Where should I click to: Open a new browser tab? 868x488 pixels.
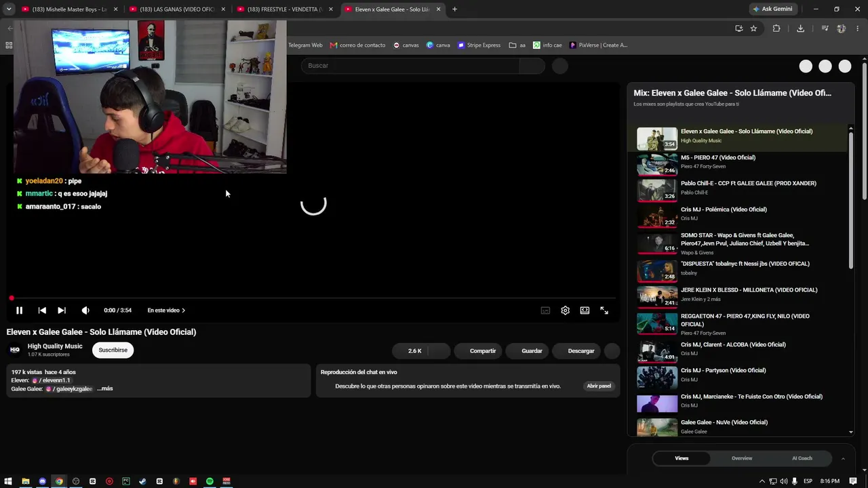454,9
